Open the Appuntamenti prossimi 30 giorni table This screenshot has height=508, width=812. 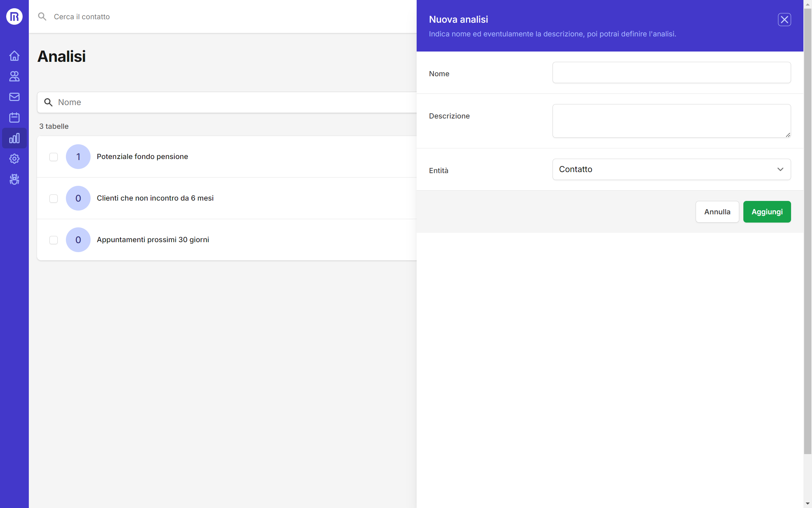point(153,240)
